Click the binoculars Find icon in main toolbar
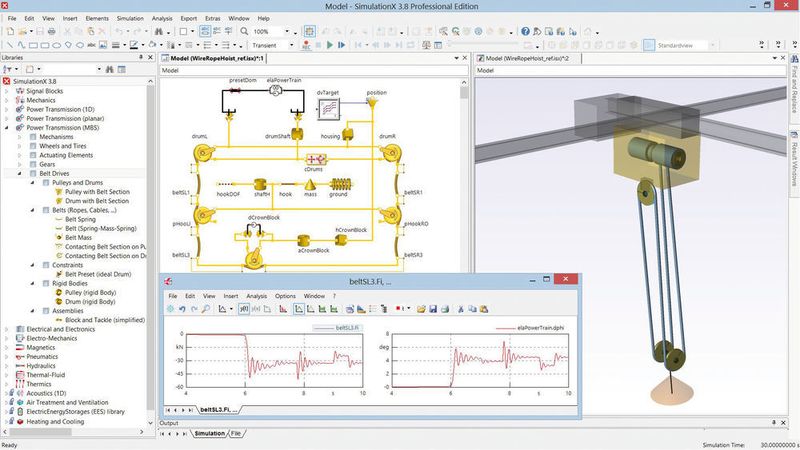This screenshot has height=450, width=800. coord(159,32)
